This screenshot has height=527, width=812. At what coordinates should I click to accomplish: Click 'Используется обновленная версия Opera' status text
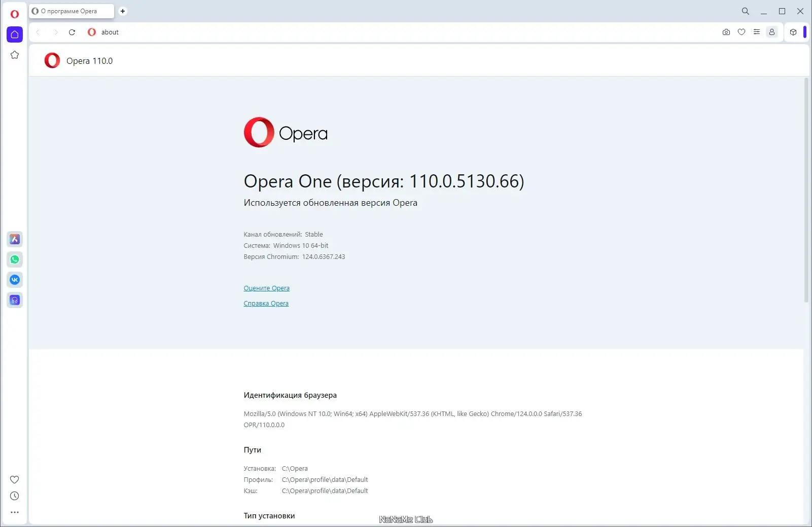point(331,203)
